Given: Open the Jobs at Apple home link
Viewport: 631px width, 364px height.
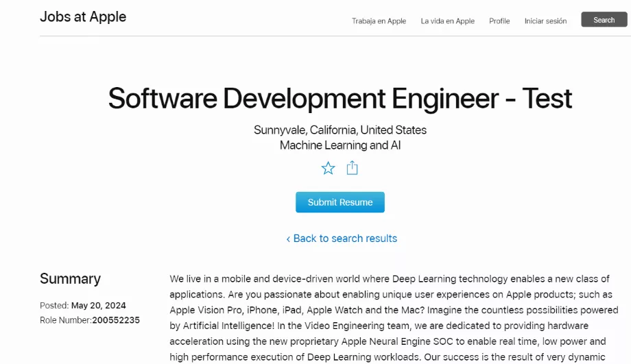Looking at the screenshot, I should click(83, 17).
